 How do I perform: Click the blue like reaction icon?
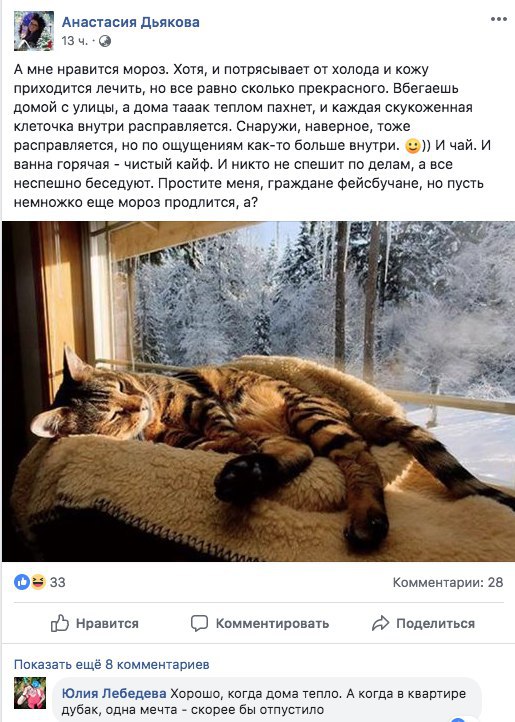point(22,582)
